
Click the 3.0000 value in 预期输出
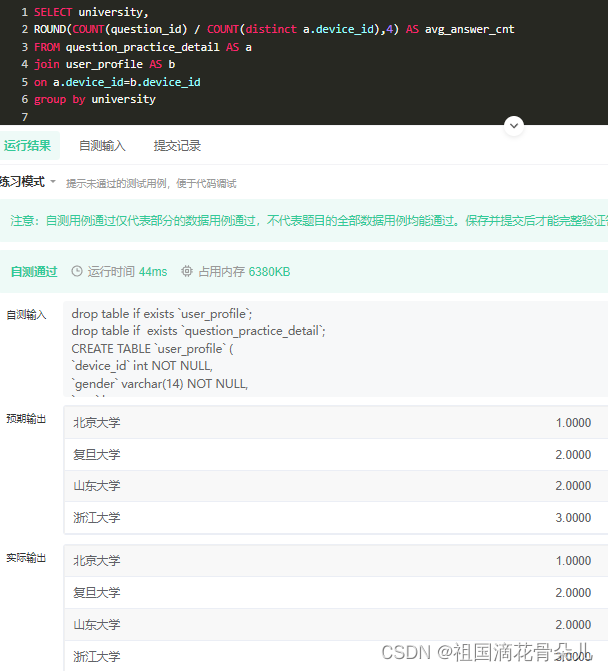573,518
